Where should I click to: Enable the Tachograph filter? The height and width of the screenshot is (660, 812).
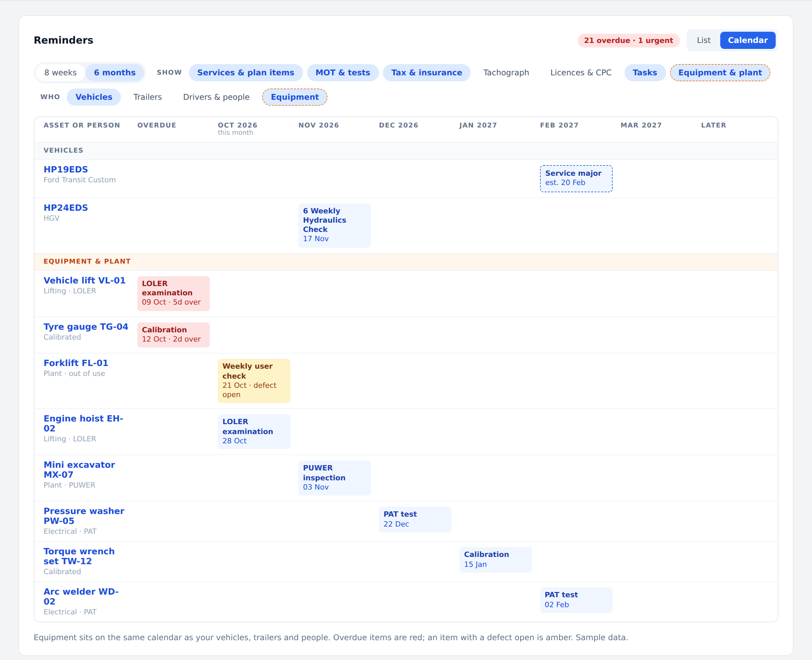(506, 73)
